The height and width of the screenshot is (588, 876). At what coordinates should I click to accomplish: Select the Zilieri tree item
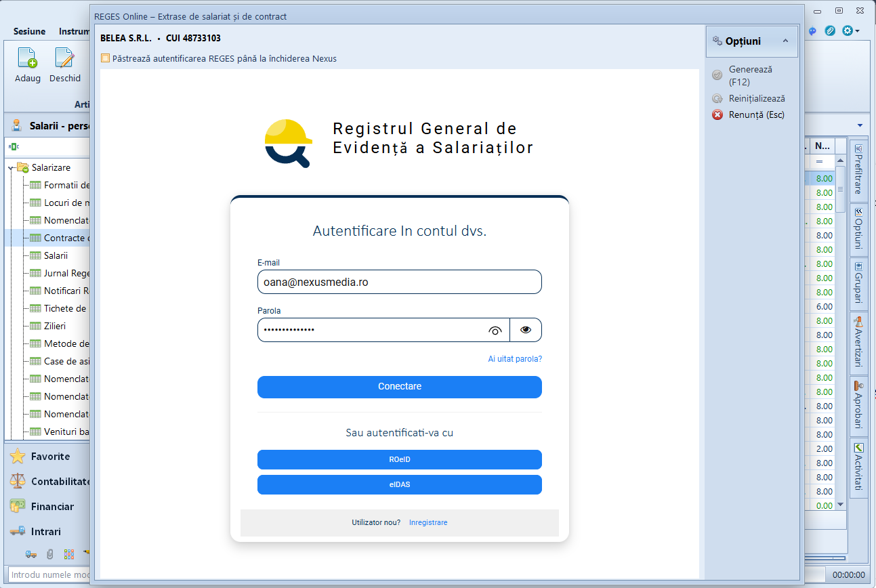click(54, 326)
